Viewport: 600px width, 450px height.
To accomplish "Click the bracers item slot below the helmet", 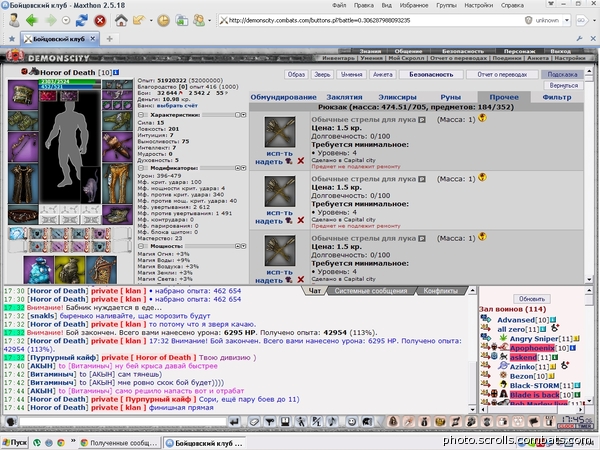I will (23, 121).
